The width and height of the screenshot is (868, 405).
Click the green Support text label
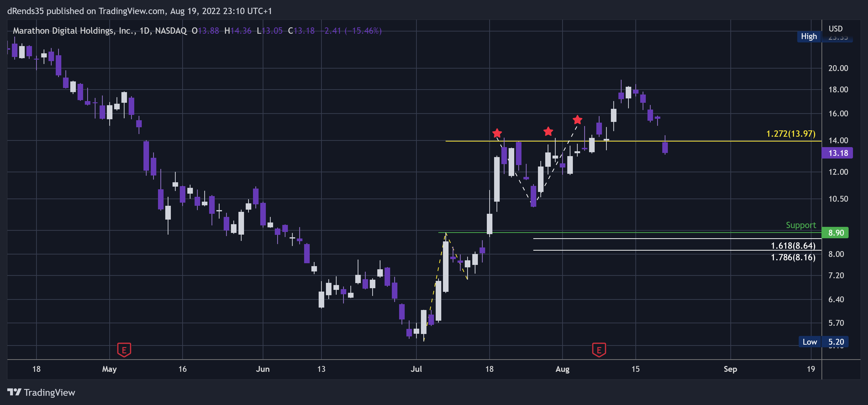801,225
